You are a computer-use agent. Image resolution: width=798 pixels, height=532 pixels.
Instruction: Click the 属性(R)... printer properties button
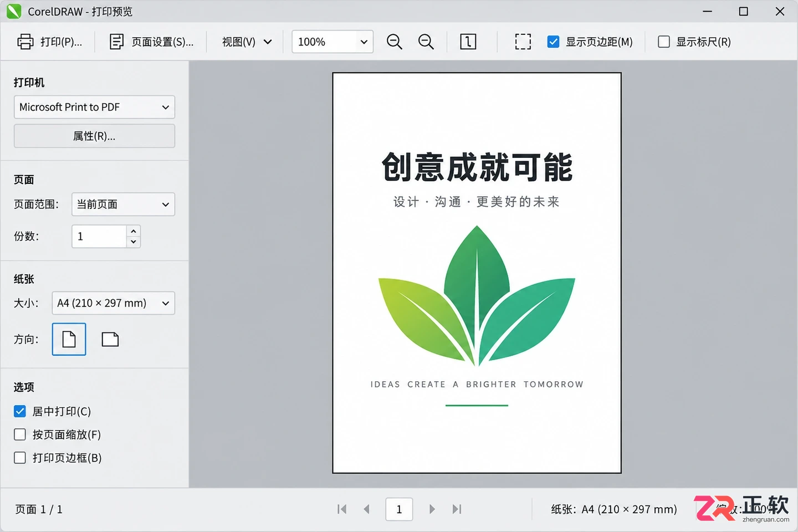click(x=94, y=136)
